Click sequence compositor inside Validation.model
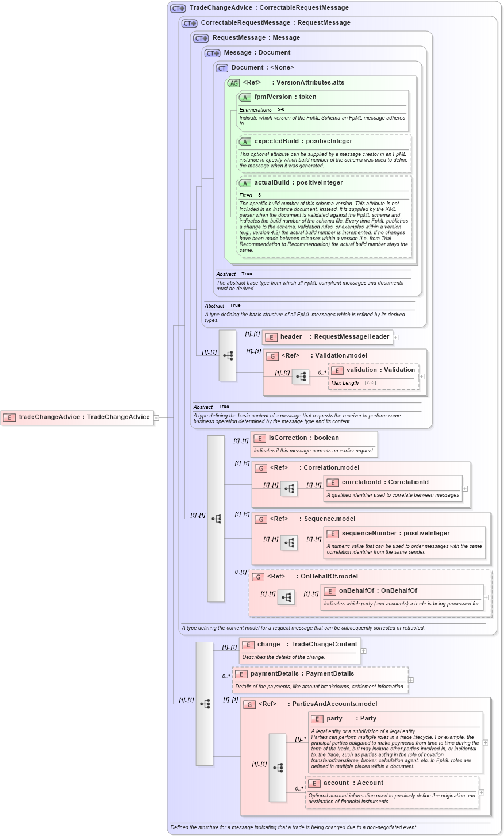Image resolution: width=504 pixels, height=836 pixels. 301,377
